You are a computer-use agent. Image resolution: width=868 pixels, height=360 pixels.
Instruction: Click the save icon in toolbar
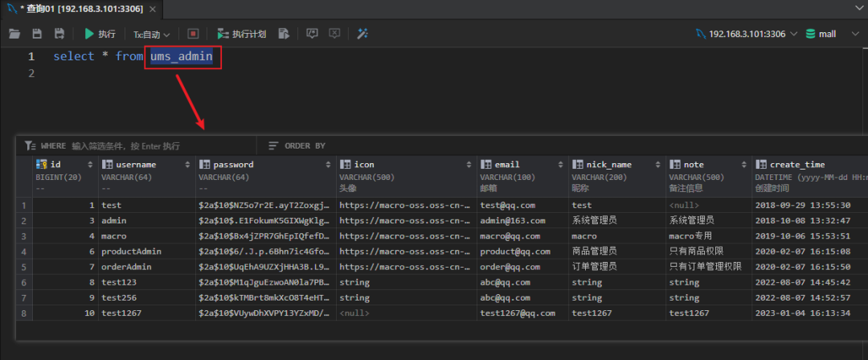pyautogui.click(x=37, y=34)
